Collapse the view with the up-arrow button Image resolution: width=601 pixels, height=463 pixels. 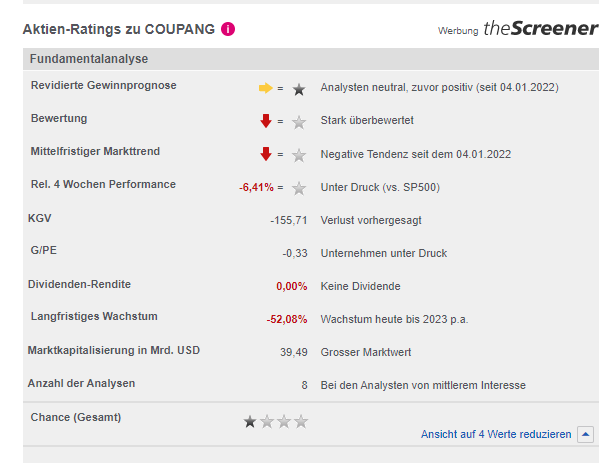(x=585, y=434)
